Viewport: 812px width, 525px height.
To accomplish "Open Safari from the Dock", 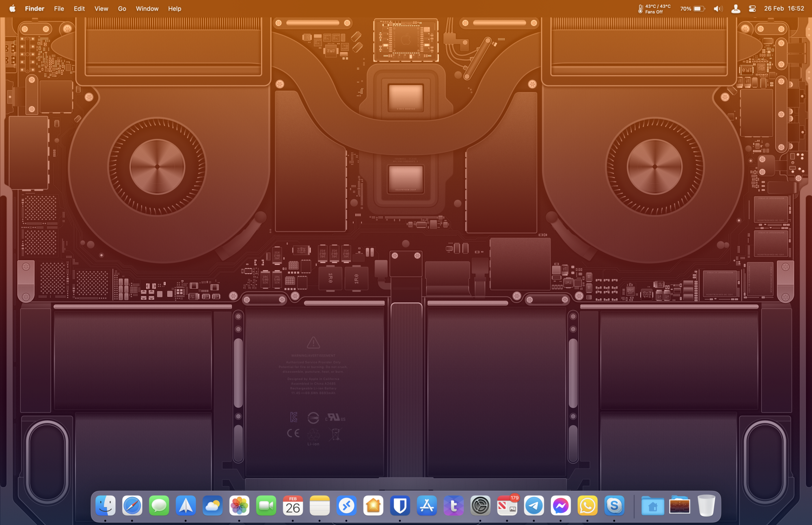I will [x=132, y=506].
